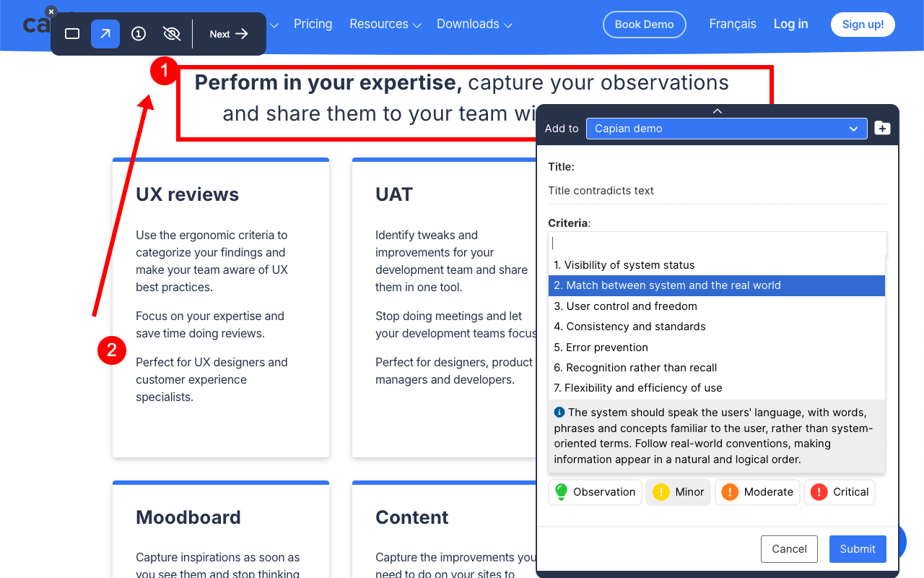Click the Sign up! button
924x578 pixels.
tap(863, 25)
